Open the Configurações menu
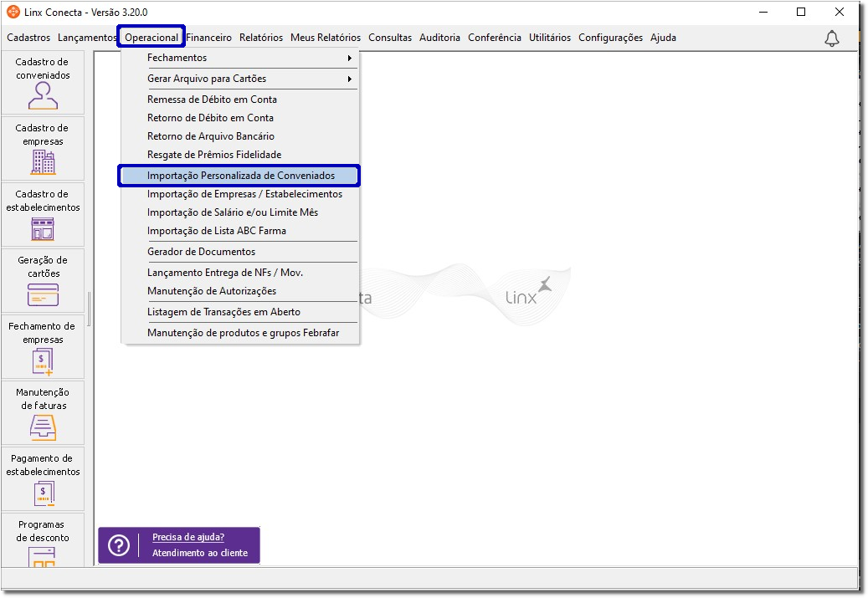 click(x=610, y=38)
